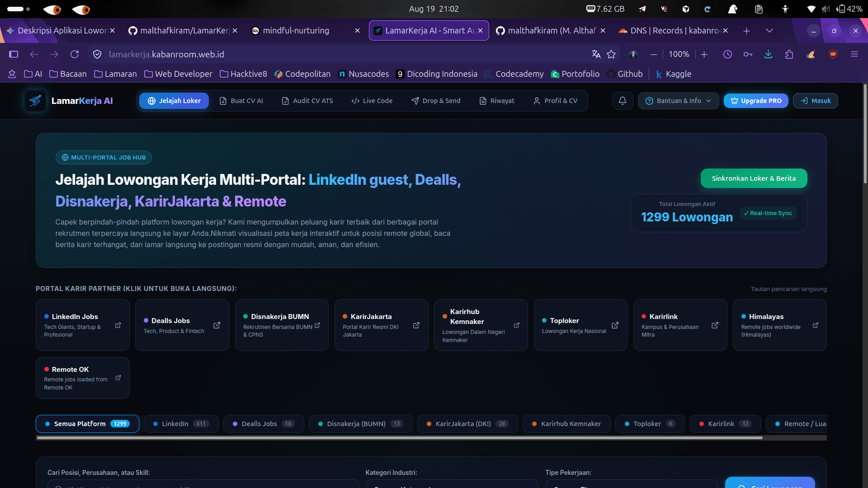The height and width of the screenshot is (488, 868).
Task: Go back with the browser back arrow
Action: 34,54
